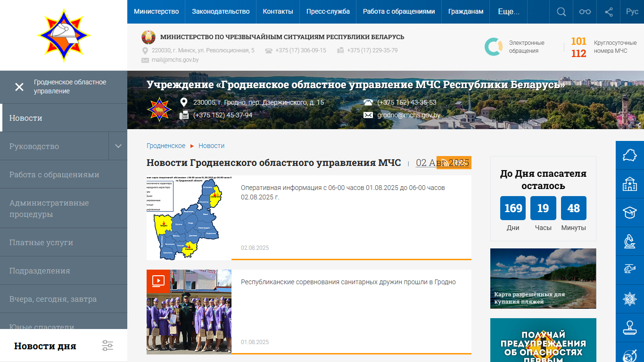Screen dimensions: 644x362
Task: Open the Получай предупреждения об опасностях banner
Action: point(543,340)
